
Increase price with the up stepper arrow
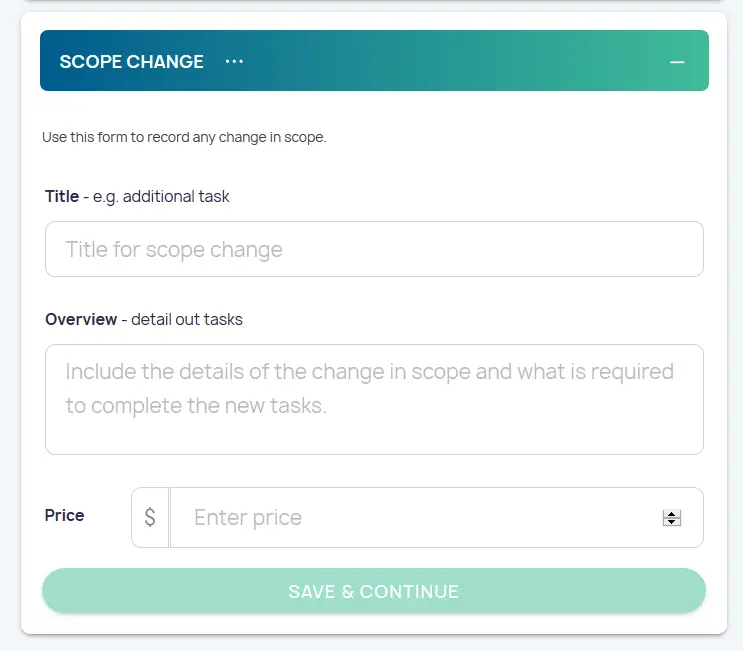[x=672, y=513]
